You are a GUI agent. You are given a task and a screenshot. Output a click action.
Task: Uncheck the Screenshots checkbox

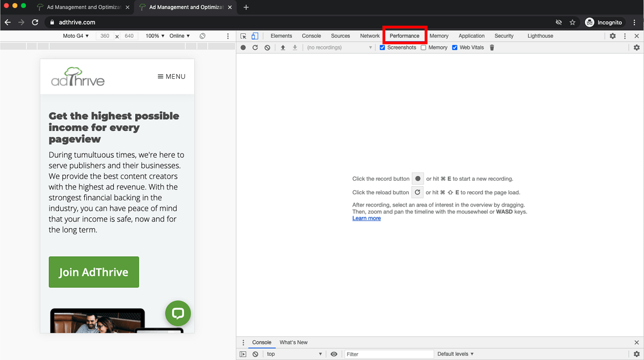click(383, 48)
